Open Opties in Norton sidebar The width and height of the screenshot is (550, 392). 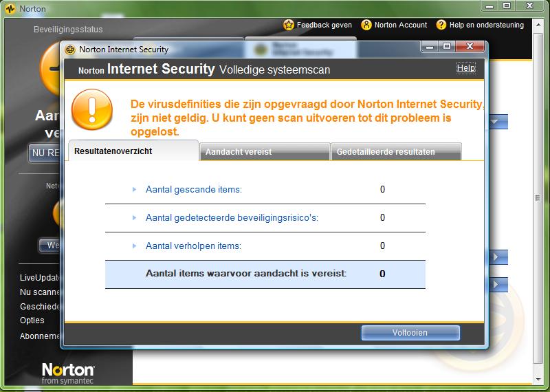[x=32, y=320]
